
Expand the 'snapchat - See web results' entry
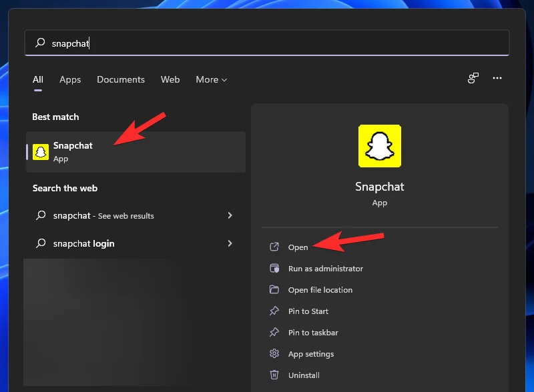[x=230, y=215]
